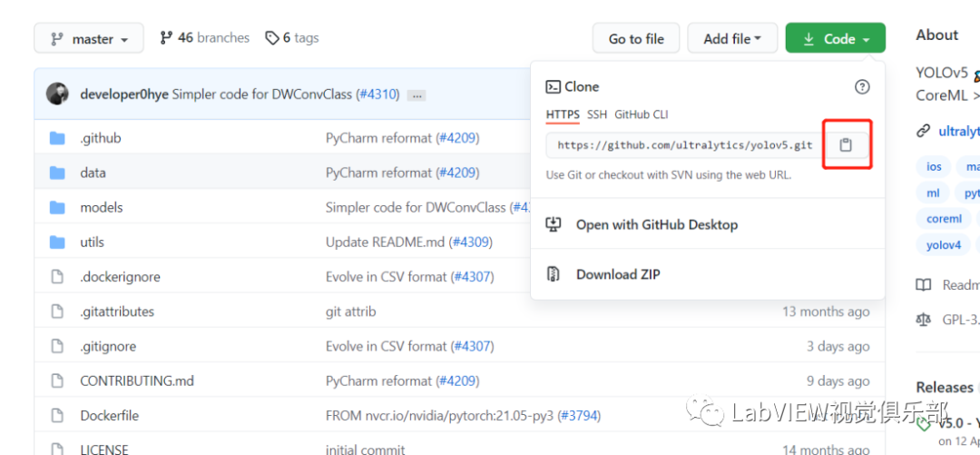Click the yolov4 topic tag
Screen dimensions: 980x455
[944, 244]
